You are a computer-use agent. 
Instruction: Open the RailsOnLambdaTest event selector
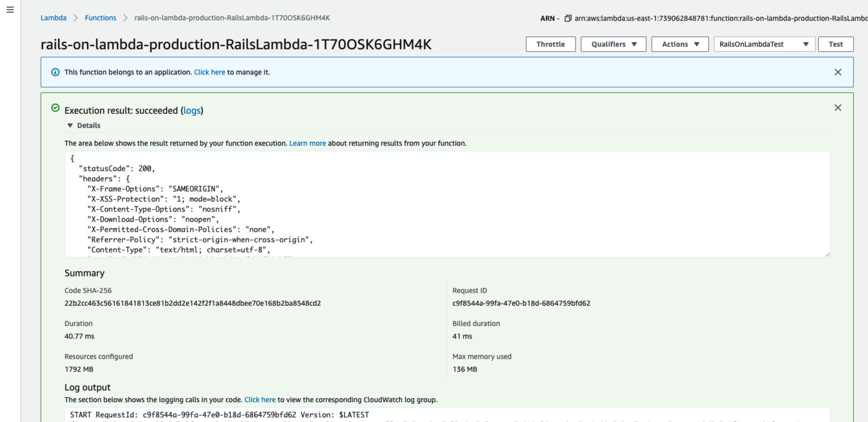764,44
